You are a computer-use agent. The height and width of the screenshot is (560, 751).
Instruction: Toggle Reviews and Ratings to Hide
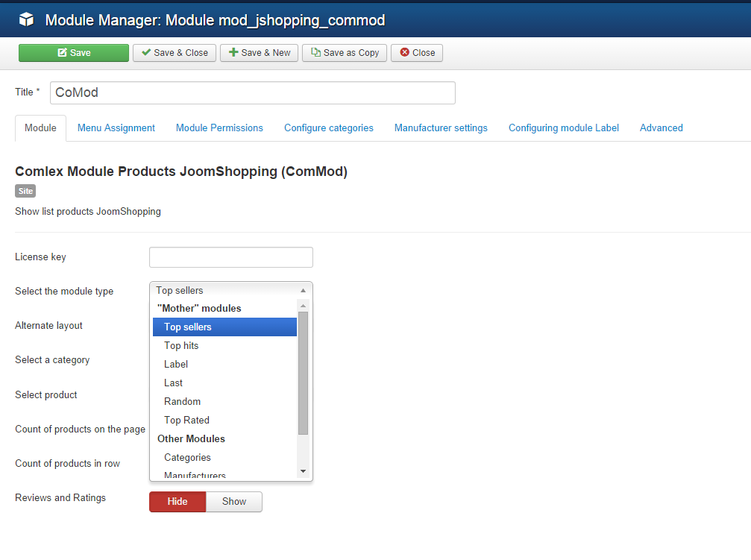pos(177,502)
